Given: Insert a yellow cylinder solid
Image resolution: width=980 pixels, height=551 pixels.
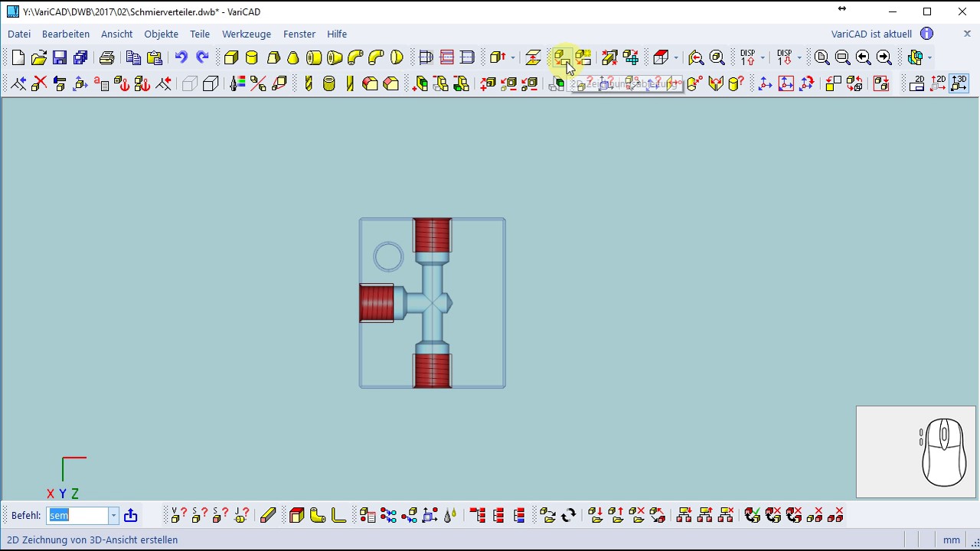Looking at the screenshot, I should point(251,57).
